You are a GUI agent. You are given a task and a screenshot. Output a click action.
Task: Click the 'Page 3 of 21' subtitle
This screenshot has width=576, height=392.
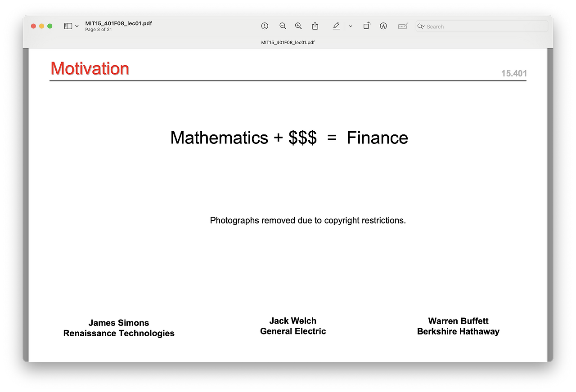[x=99, y=30]
